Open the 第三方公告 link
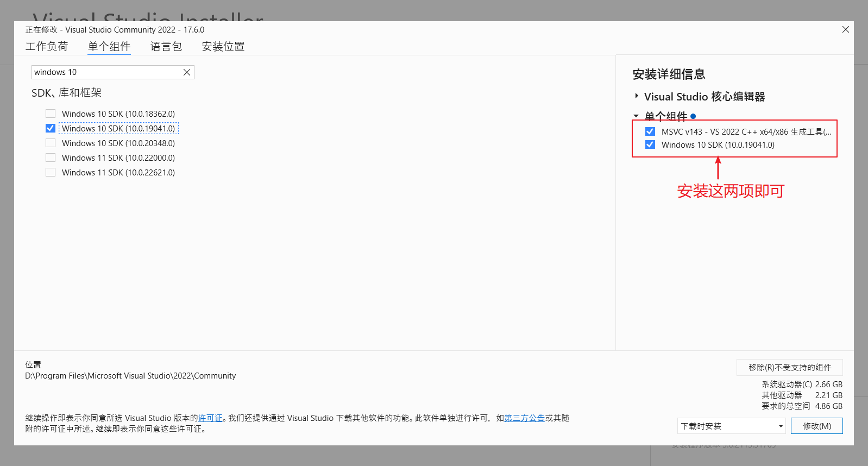Image resolution: width=868 pixels, height=466 pixels. point(525,418)
